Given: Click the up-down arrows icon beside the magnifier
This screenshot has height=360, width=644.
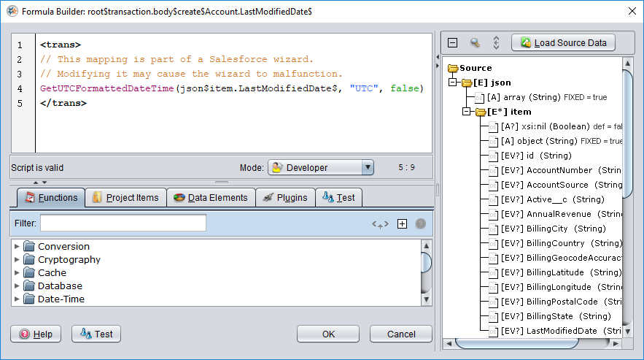Looking at the screenshot, I should pos(496,42).
